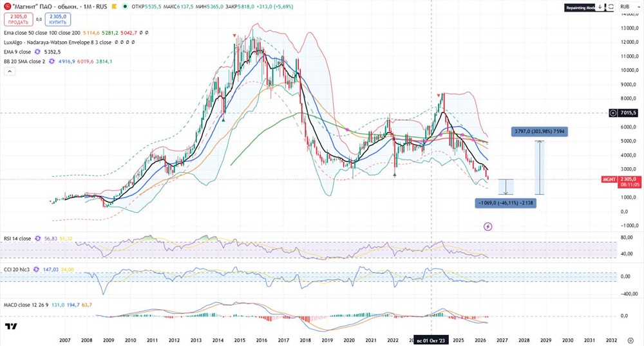
Task: Click the auto-fit brackets button beside RUB
Action: pos(611,7)
